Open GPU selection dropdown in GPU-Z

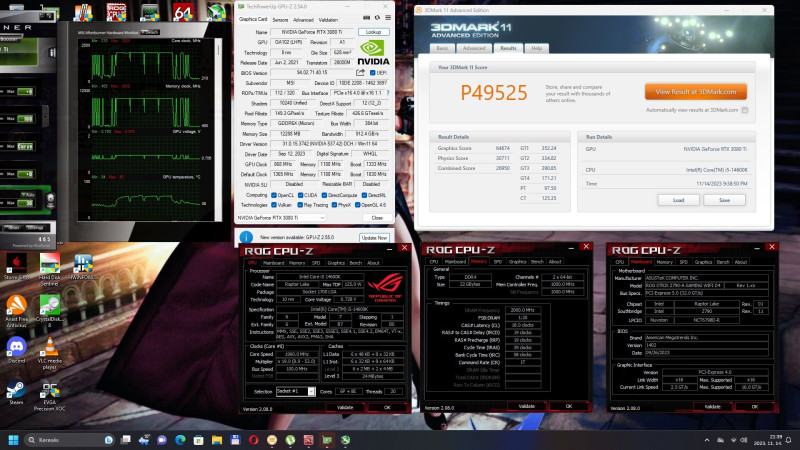280,217
